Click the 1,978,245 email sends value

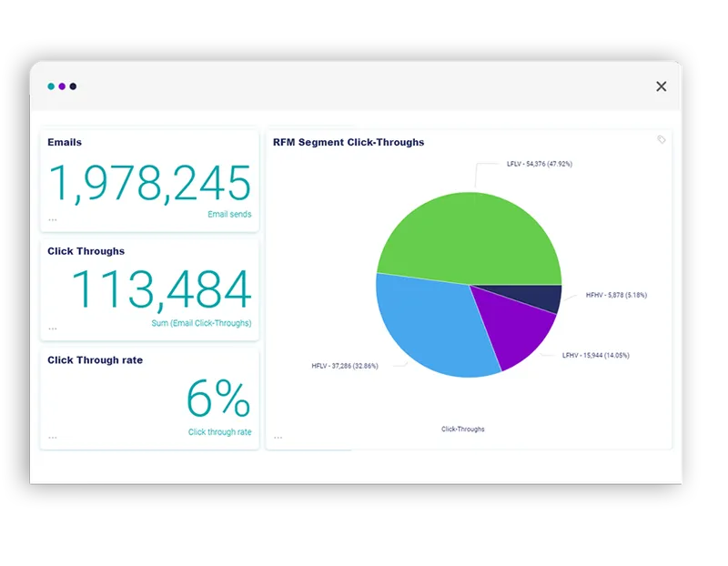149,184
